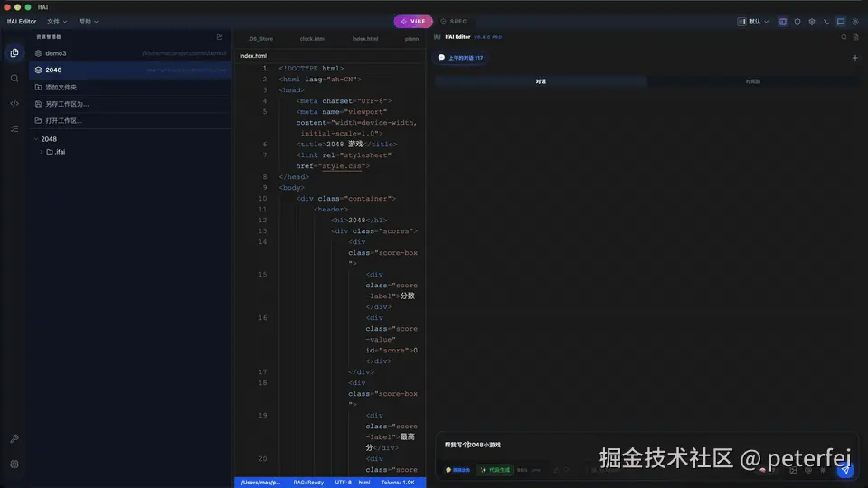Viewport: 868px width, 488px height.
Task: Click line number 10 in the editor
Action: 262,199
